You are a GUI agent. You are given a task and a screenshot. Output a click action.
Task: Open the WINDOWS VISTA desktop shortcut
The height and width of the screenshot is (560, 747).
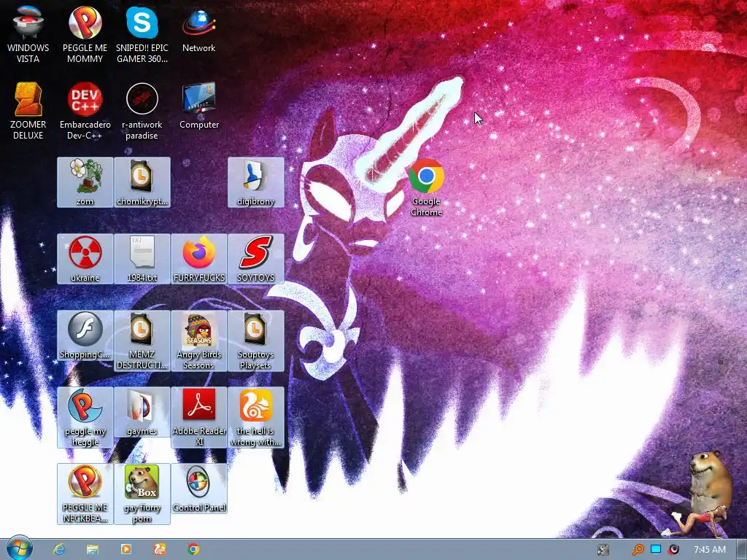click(x=28, y=34)
